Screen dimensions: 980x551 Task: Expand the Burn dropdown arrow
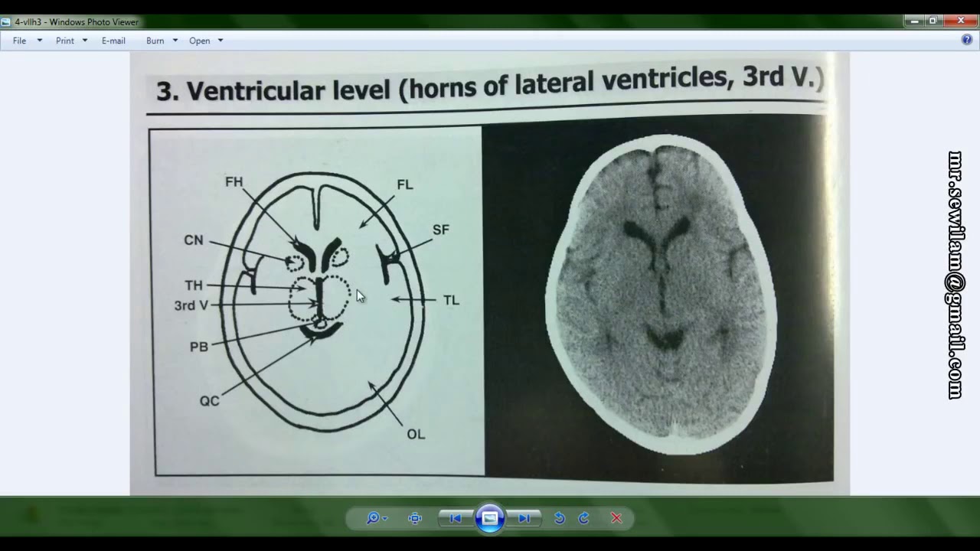coord(175,41)
